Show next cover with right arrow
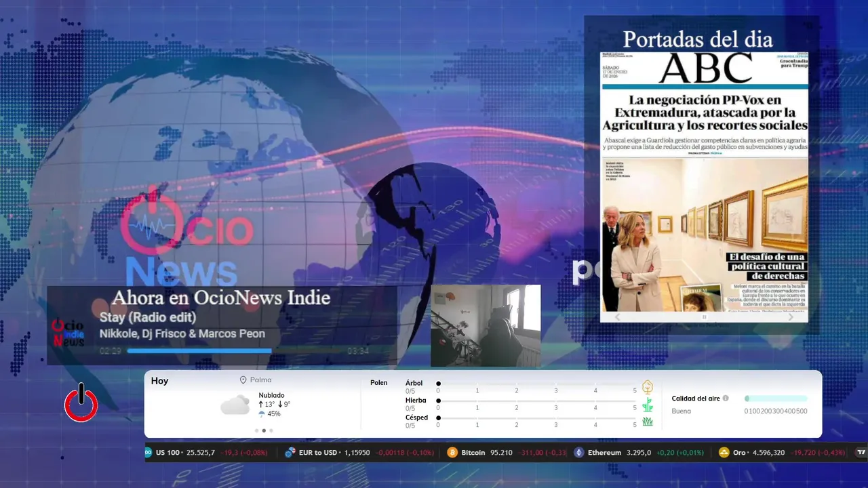The height and width of the screenshot is (488, 868). 791,317
